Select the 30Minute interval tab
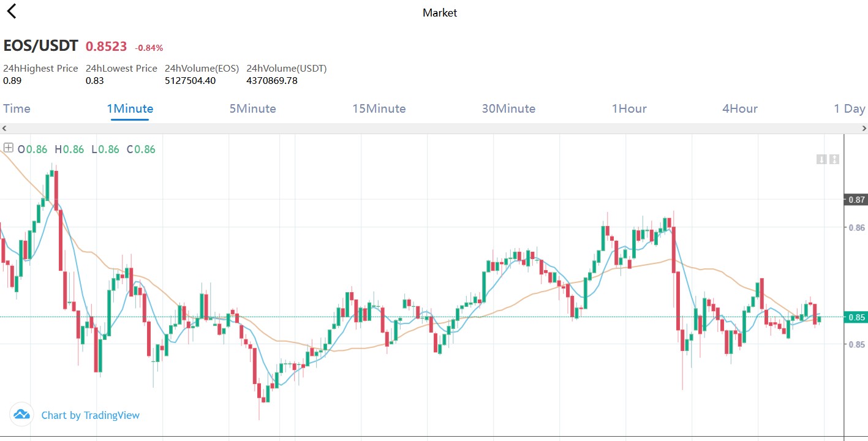This screenshot has height=441, width=868. coord(508,108)
